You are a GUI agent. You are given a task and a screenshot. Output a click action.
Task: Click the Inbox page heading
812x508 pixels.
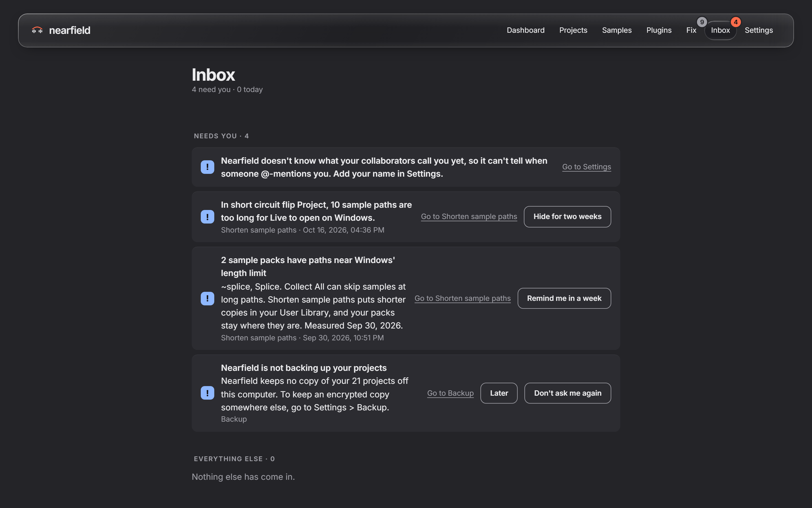point(213,75)
